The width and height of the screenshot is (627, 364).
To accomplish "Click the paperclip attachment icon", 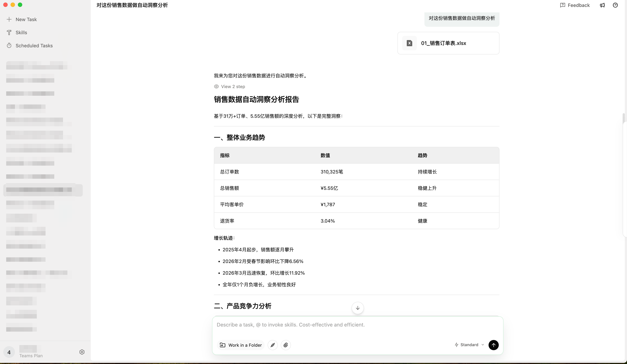I will click(286, 345).
